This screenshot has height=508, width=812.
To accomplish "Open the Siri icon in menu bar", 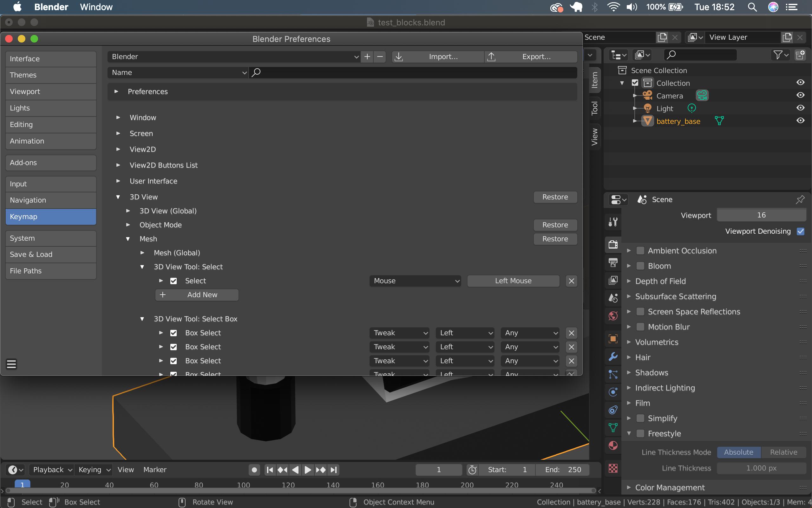I will click(x=773, y=7).
